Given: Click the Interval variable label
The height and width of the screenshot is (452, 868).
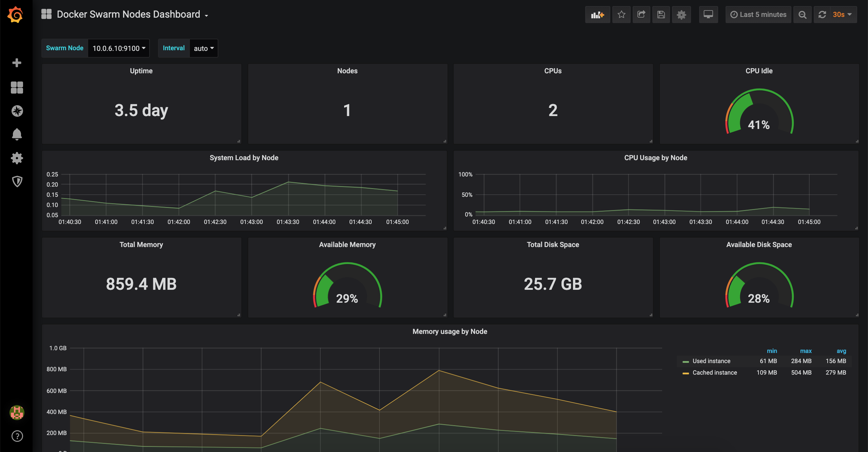Looking at the screenshot, I should pyautogui.click(x=174, y=48).
